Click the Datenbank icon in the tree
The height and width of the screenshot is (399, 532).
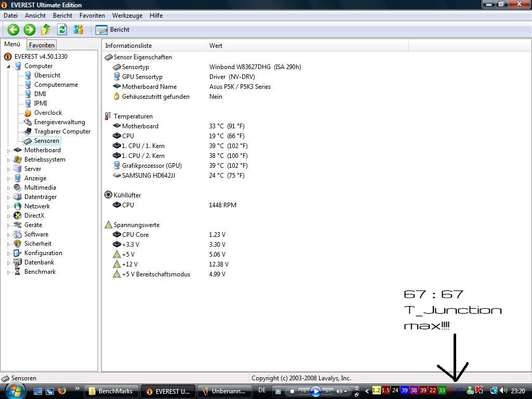(17, 262)
